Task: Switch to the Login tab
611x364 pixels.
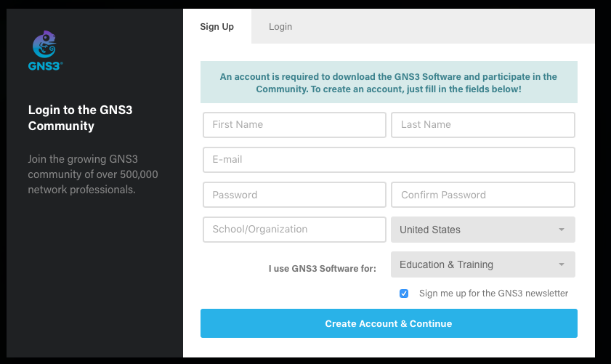Action: pos(280,26)
